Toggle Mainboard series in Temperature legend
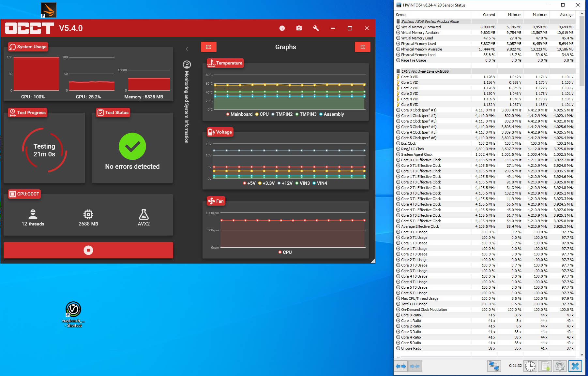 (x=239, y=114)
